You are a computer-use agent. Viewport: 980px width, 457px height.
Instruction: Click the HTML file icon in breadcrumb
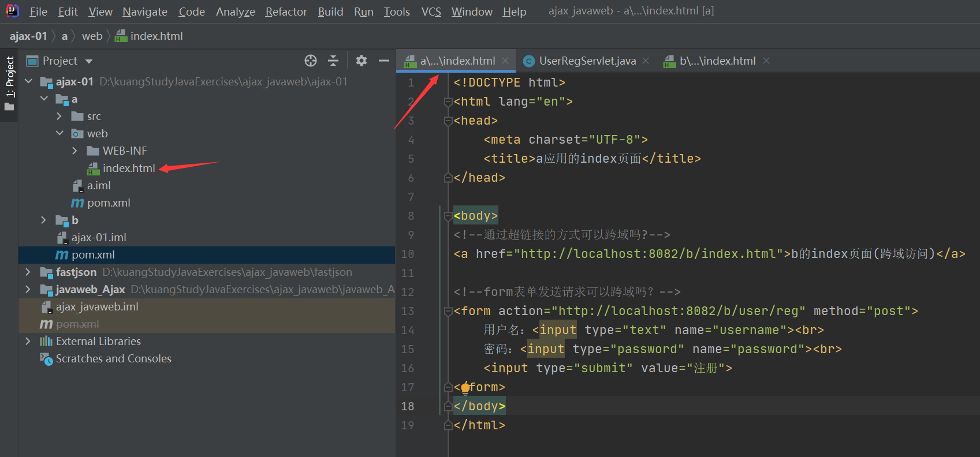(x=121, y=36)
